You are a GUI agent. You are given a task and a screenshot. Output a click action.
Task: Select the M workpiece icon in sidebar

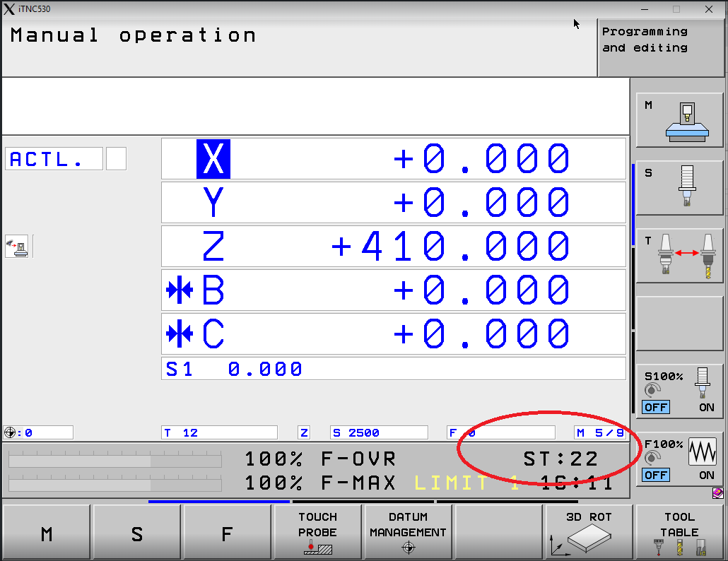tap(679, 119)
